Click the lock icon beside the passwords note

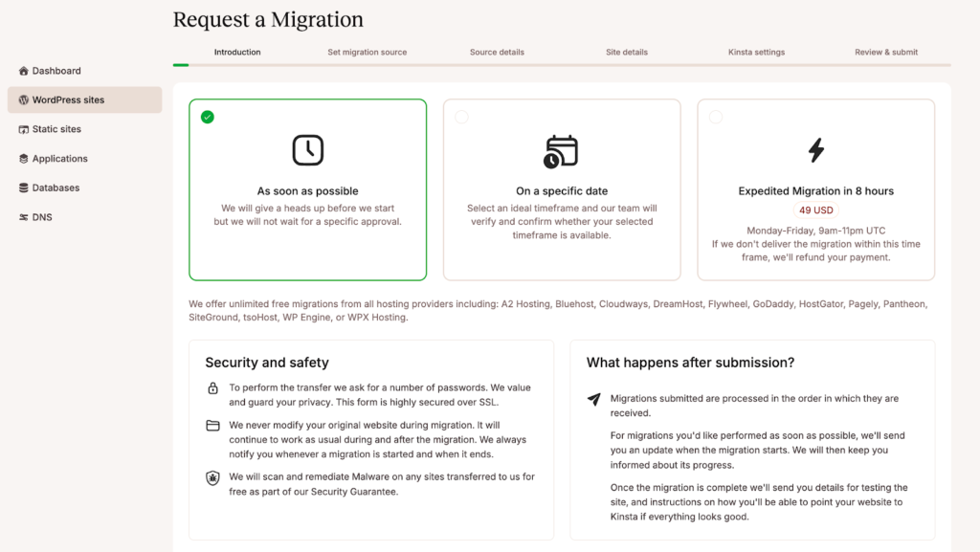(212, 388)
